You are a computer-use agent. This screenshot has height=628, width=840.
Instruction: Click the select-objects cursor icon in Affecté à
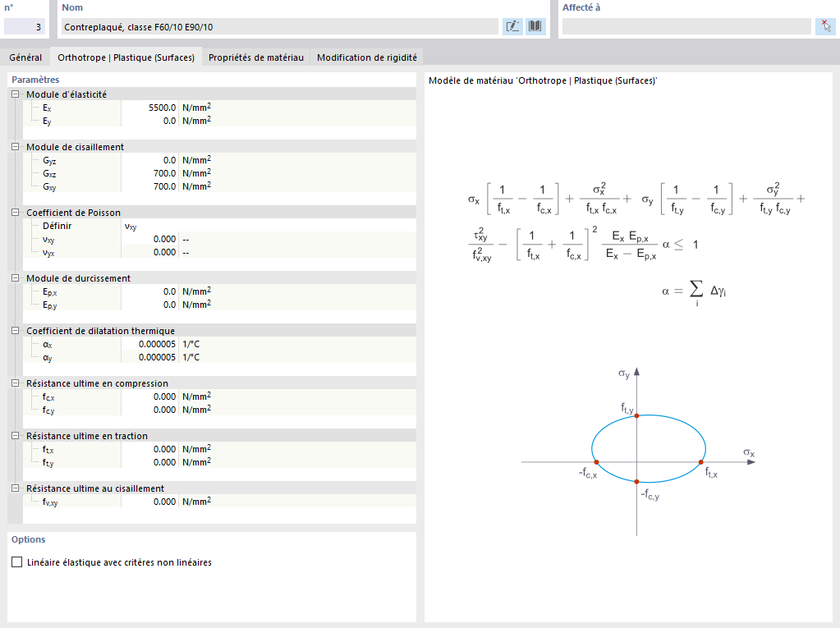(825, 26)
